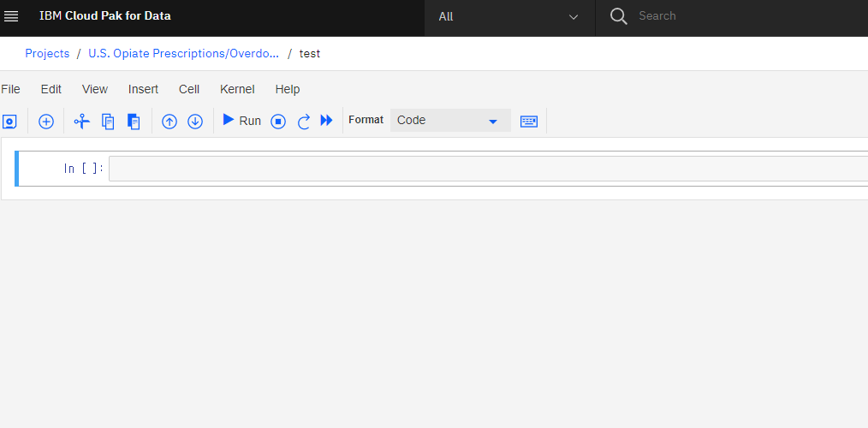Click IBM Cloud Pak for Data title
The width and height of the screenshot is (868, 428).
(x=105, y=16)
